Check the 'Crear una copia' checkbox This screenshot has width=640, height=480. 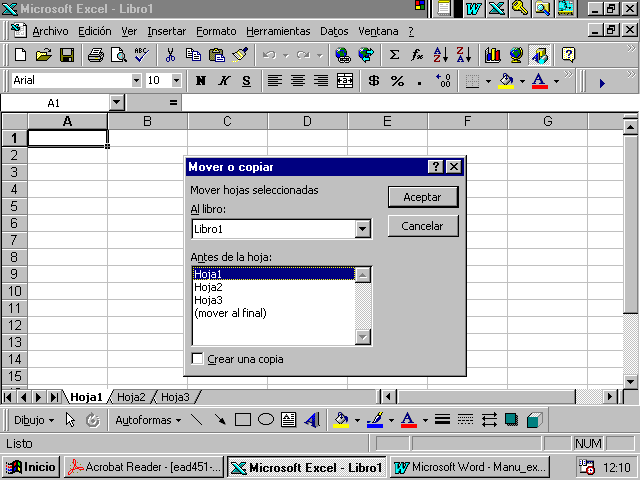(x=197, y=359)
